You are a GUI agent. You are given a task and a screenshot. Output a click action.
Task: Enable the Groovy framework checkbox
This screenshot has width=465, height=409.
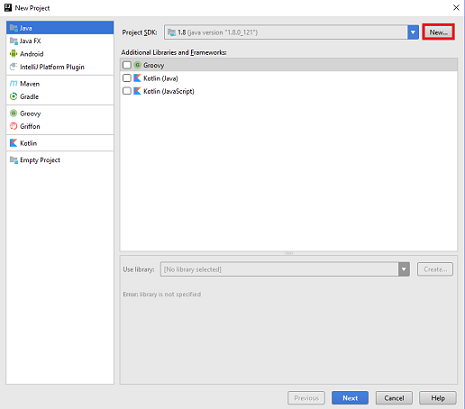pos(127,65)
